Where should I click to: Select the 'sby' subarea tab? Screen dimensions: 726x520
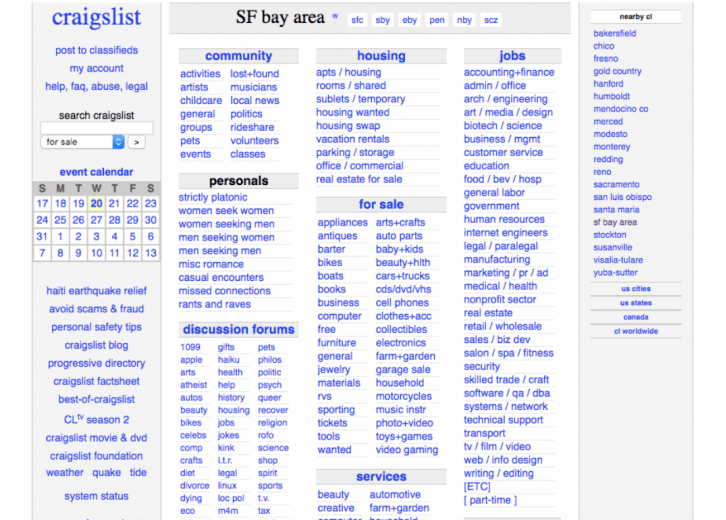[x=382, y=20]
